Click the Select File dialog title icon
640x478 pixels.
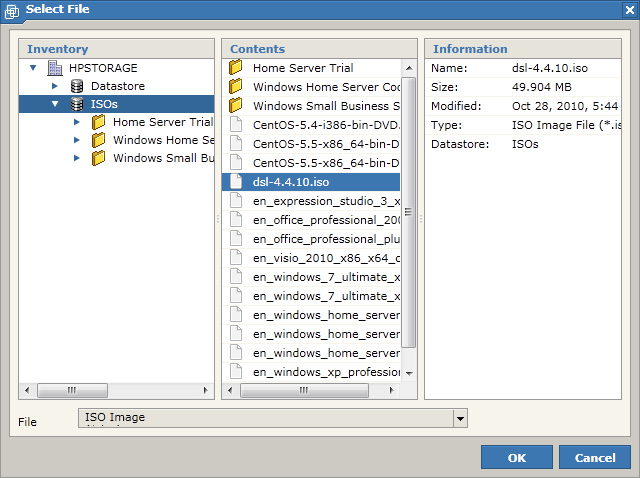tap(12, 11)
